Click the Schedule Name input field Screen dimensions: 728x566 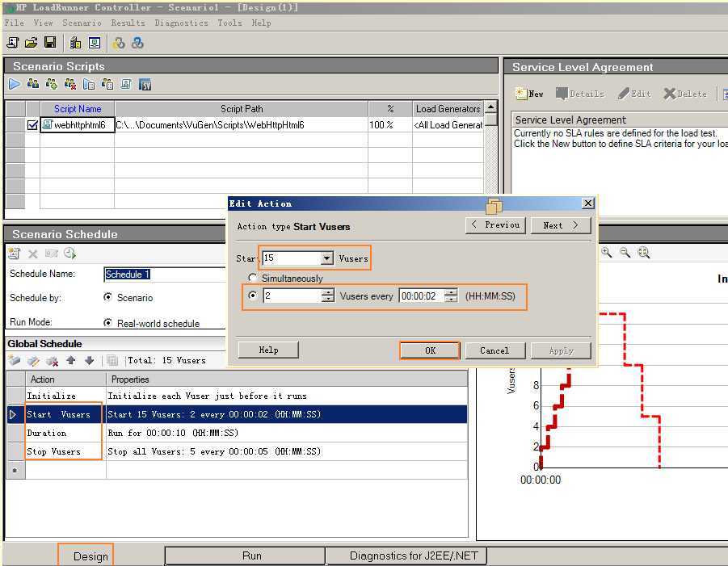pos(165,274)
